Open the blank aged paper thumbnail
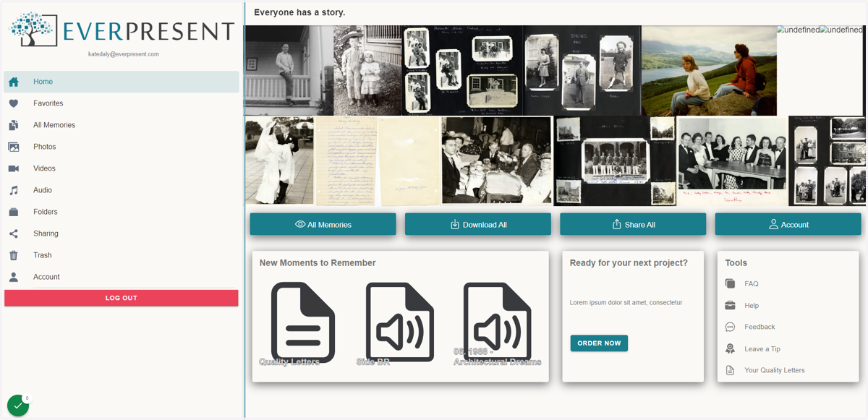Viewport: 868px width, 420px height. 409,161
